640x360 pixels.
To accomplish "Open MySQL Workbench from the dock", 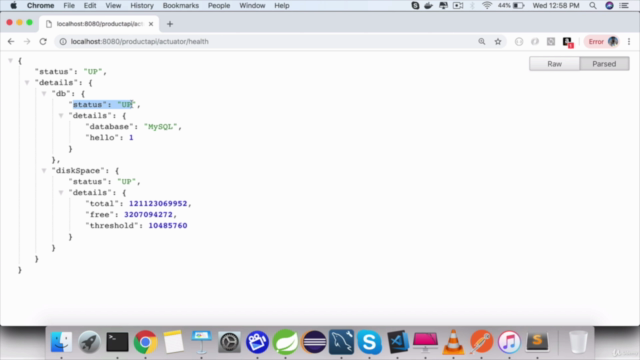I will tap(342, 342).
